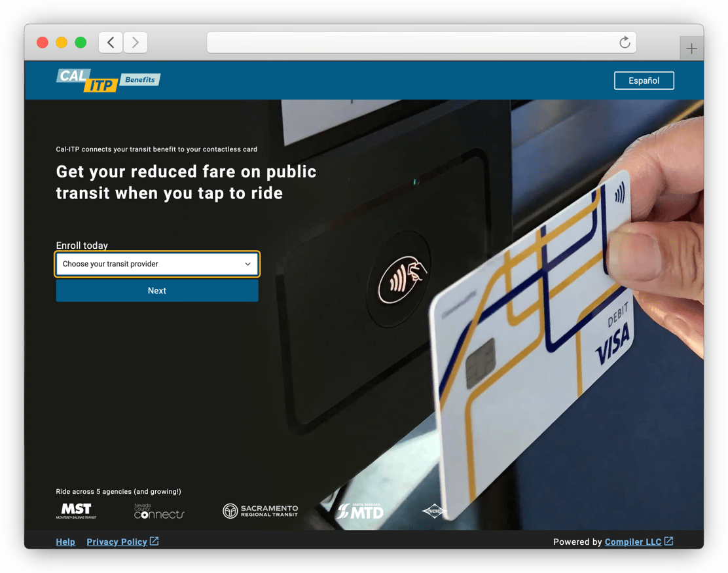Viewport: 728px width, 573px height.
Task: Open a new tab with the plus button
Action: tap(691, 48)
